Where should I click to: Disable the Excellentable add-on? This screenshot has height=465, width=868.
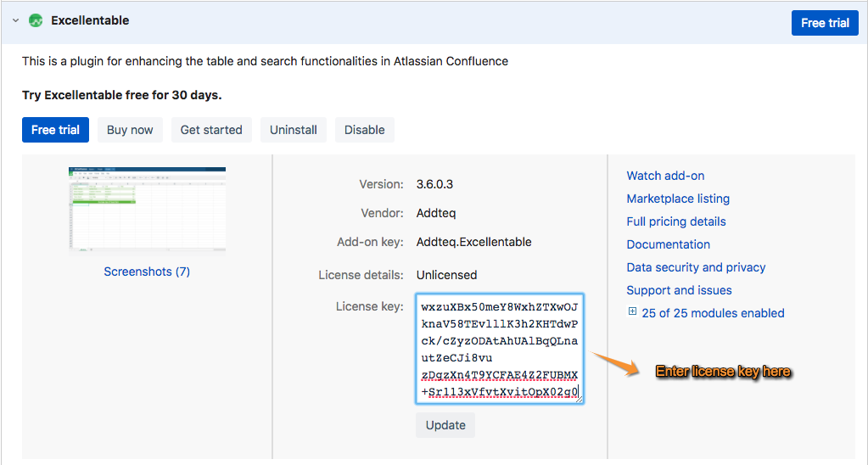pyautogui.click(x=364, y=130)
